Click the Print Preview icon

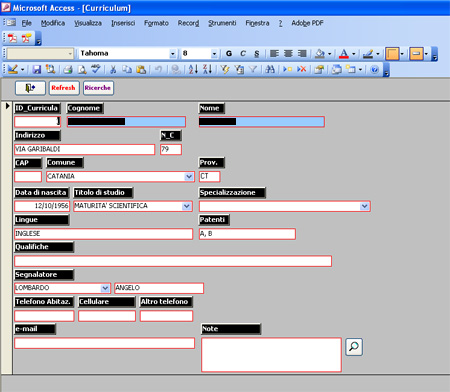[82, 69]
